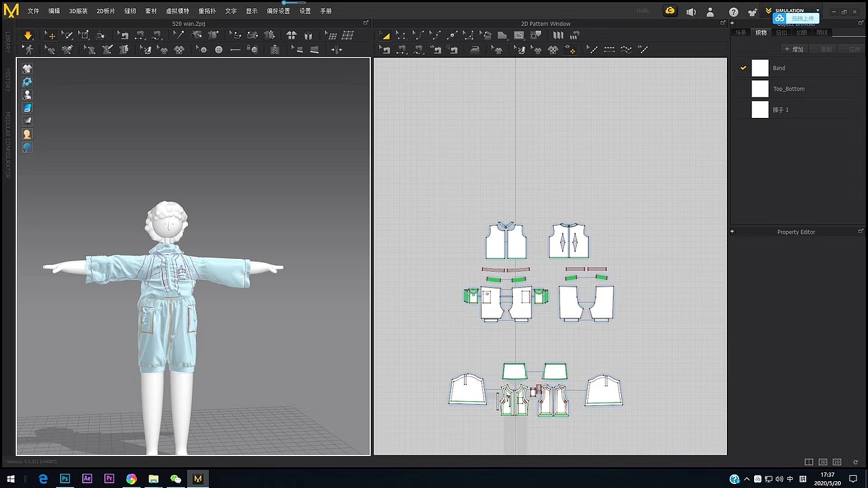Image resolution: width=868 pixels, height=488 pixels.
Task: Select the steam iron tool in 2D toolbar
Action: point(475,49)
